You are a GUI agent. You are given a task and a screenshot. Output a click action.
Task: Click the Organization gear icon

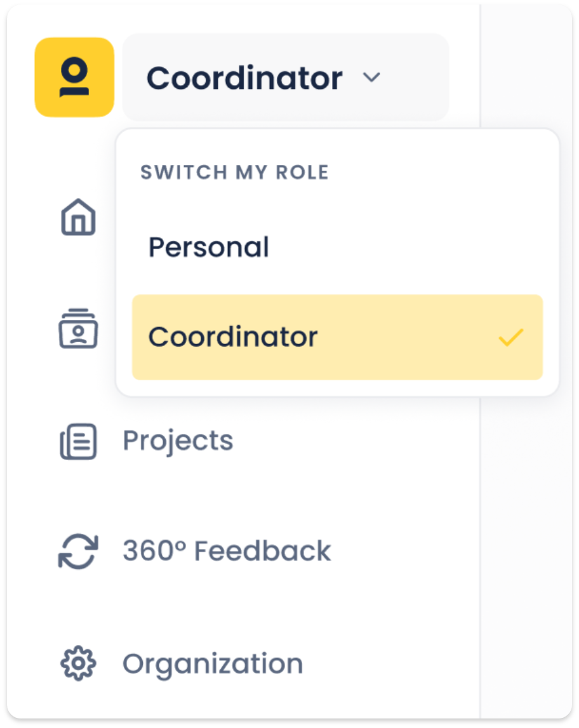(79, 663)
